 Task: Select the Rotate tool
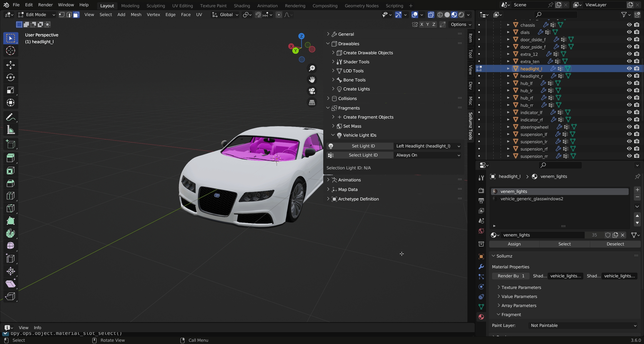(x=10, y=77)
